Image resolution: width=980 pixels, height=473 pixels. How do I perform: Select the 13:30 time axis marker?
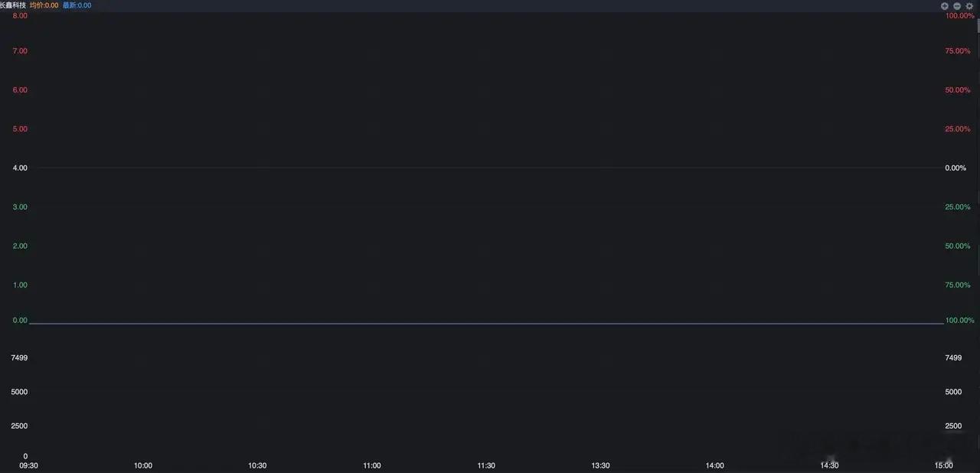(x=600, y=465)
